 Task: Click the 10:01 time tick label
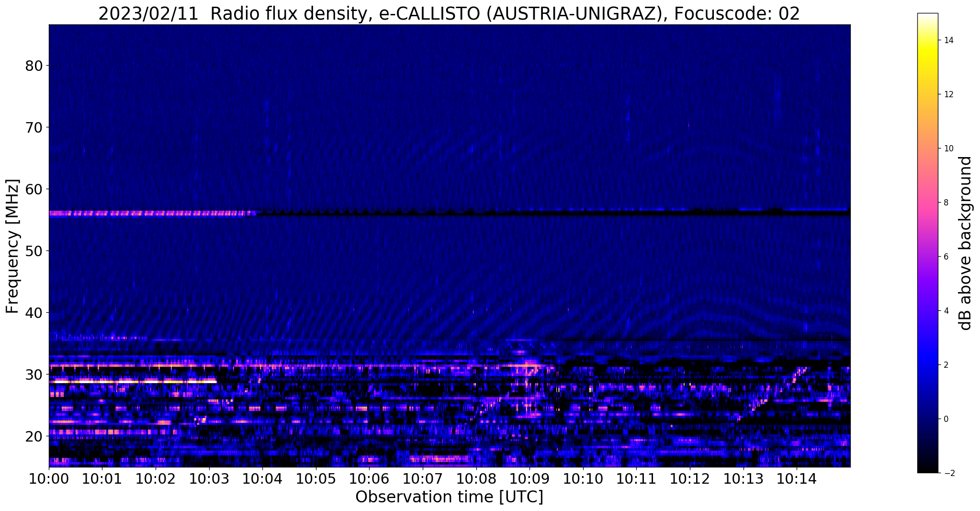coord(102,479)
